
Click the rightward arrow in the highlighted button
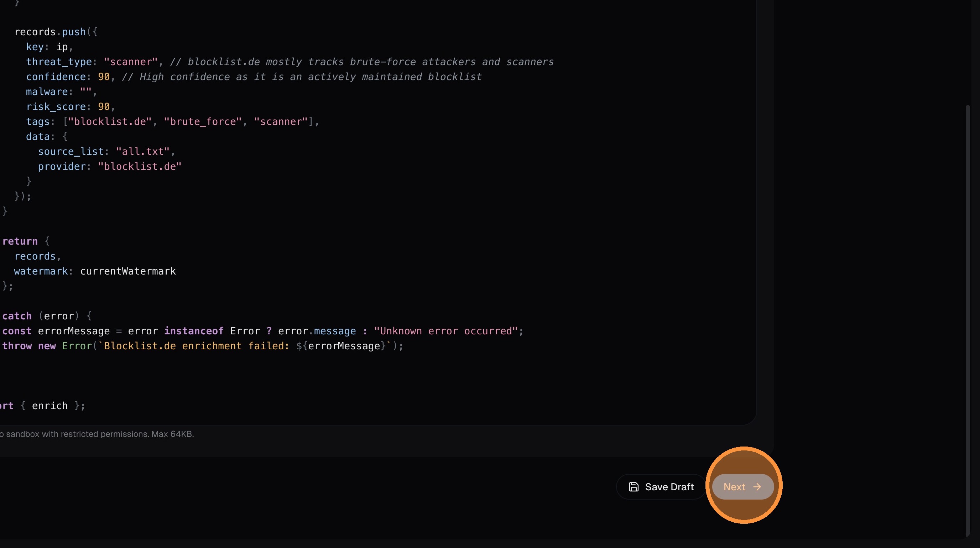pyautogui.click(x=758, y=487)
